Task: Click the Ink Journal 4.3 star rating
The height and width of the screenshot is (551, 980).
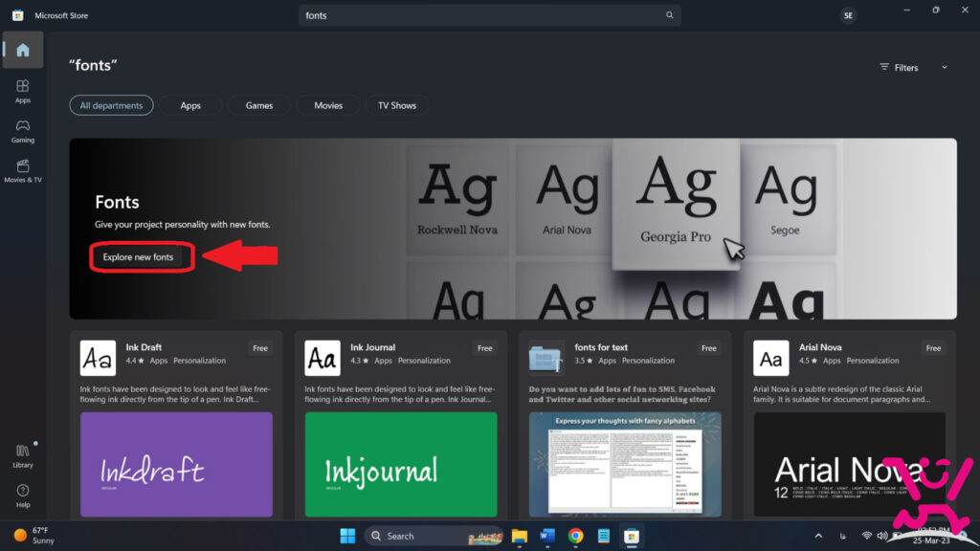Action: [358, 361]
